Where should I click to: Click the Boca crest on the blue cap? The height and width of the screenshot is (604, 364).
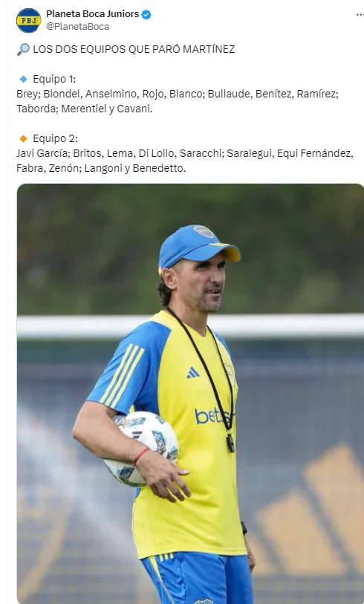pyautogui.click(x=204, y=231)
